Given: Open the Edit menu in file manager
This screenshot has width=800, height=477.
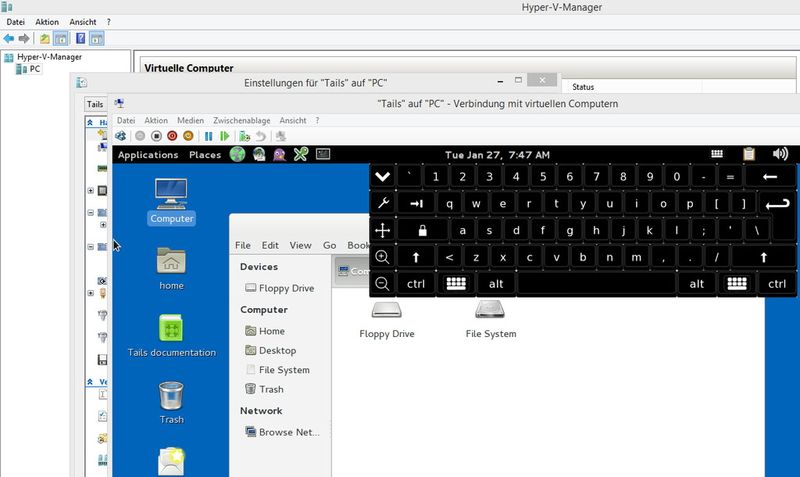Looking at the screenshot, I should pyautogui.click(x=270, y=245).
